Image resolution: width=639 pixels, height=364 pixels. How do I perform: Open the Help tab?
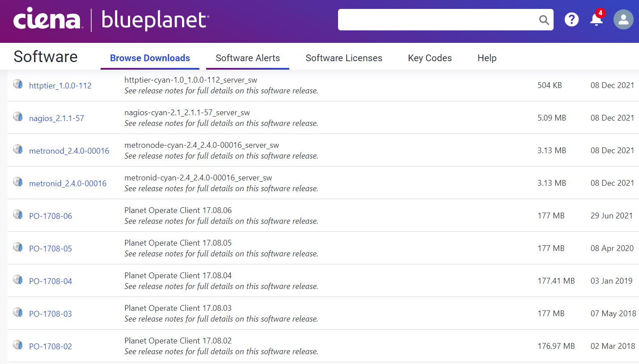[487, 58]
